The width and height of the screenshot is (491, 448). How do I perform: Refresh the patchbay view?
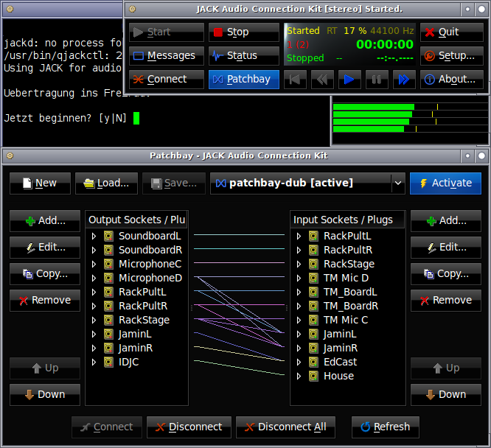[x=386, y=427]
